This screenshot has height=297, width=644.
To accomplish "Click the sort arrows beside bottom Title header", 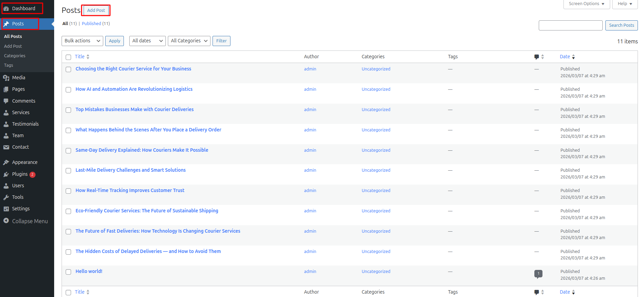I will click(88, 292).
